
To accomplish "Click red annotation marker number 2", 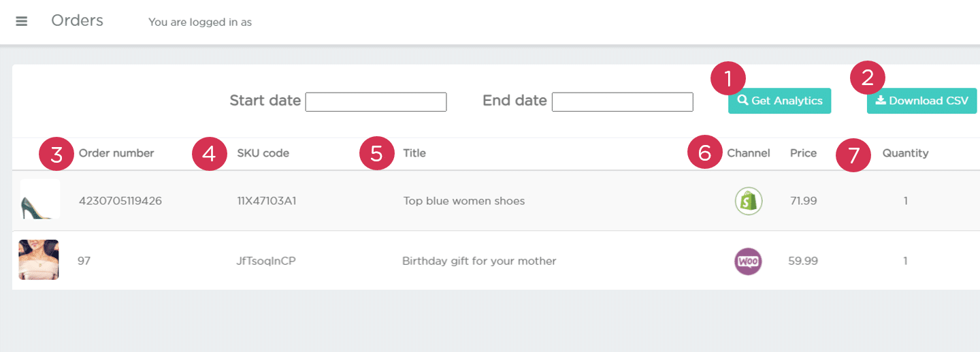I will (868, 79).
